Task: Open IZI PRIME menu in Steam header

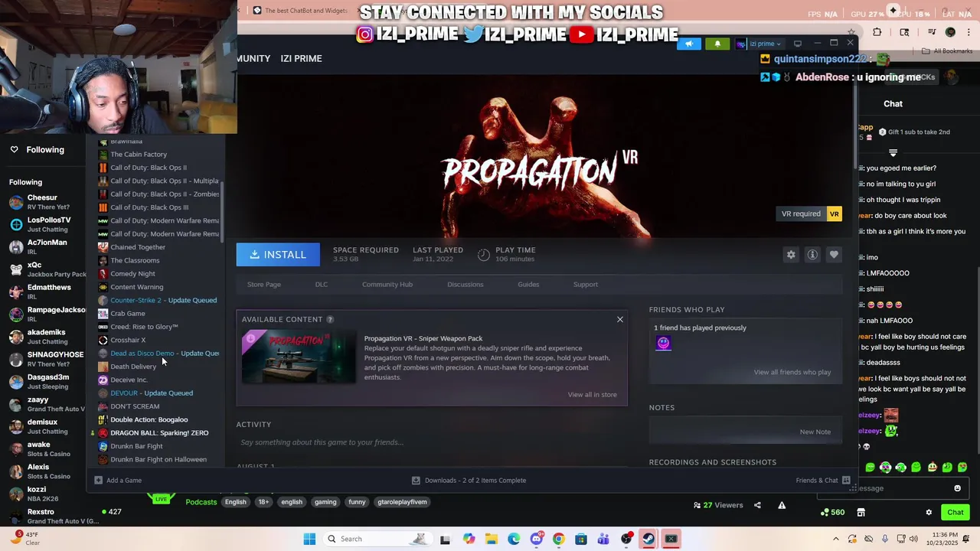Action: pos(301,58)
